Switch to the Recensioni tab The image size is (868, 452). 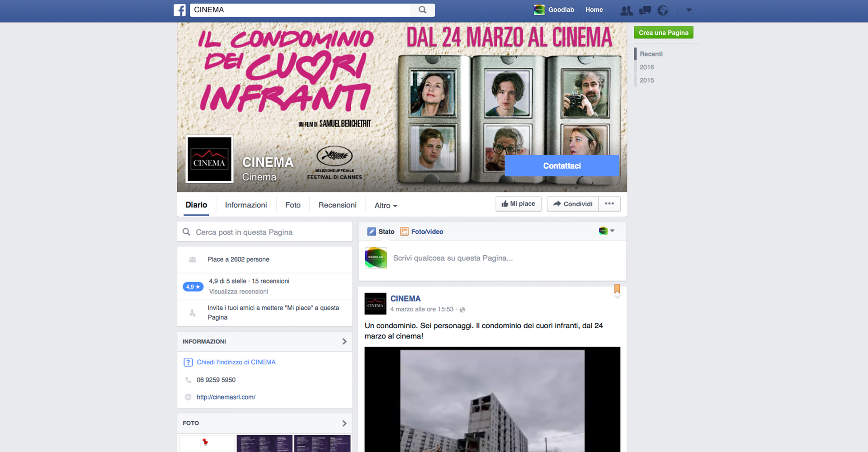[337, 205]
